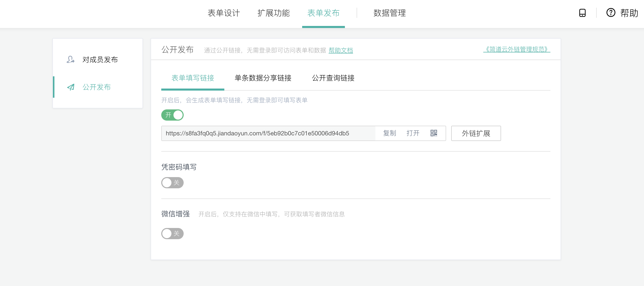Enable the 微信增强 toggle
Image resolution: width=644 pixels, height=286 pixels.
click(172, 234)
